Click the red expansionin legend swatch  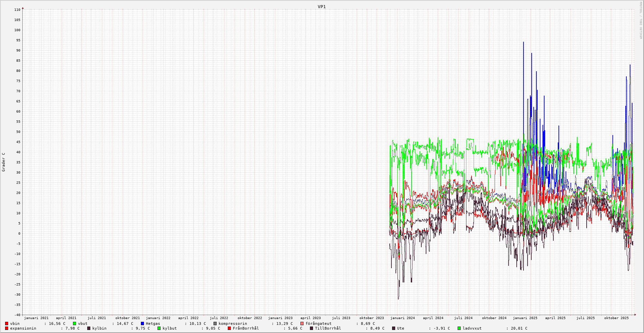[x=7, y=328]
